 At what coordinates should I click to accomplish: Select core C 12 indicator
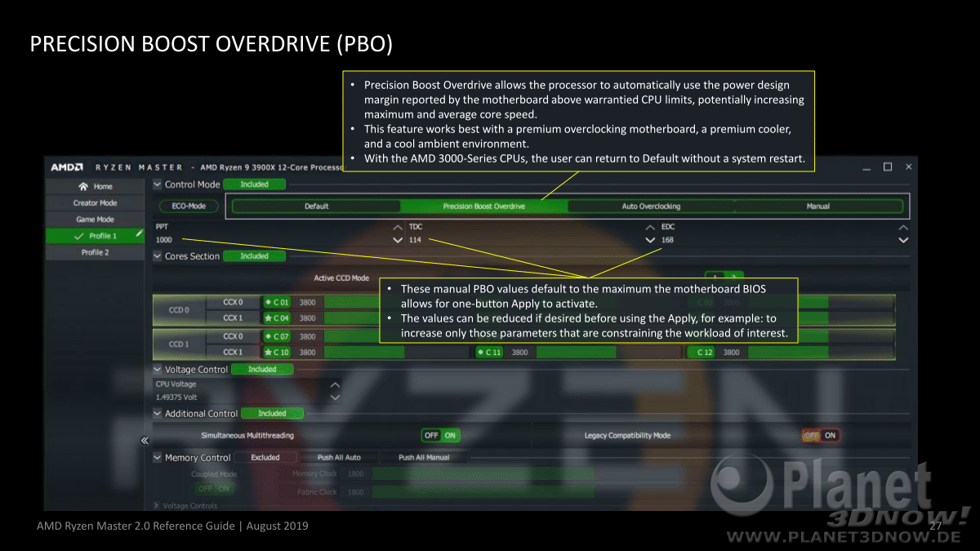point(701,353)
